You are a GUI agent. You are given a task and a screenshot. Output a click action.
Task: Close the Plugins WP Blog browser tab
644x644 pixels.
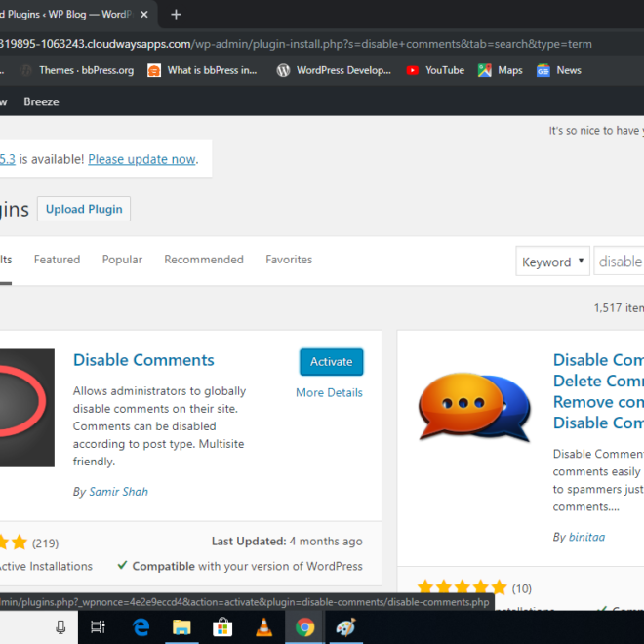pos(144,15)
